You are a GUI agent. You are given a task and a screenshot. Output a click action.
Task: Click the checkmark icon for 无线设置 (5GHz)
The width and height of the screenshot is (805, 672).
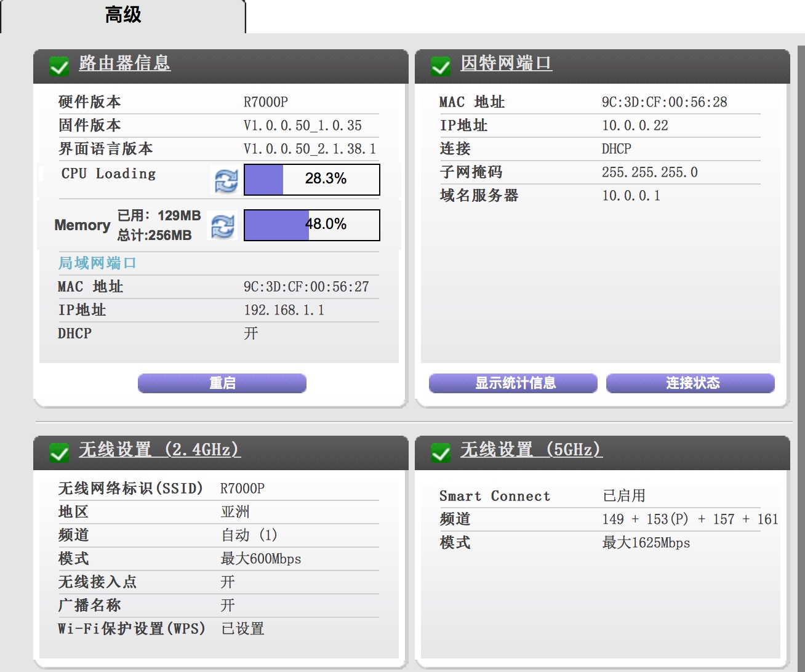click(x=440, y=453)
